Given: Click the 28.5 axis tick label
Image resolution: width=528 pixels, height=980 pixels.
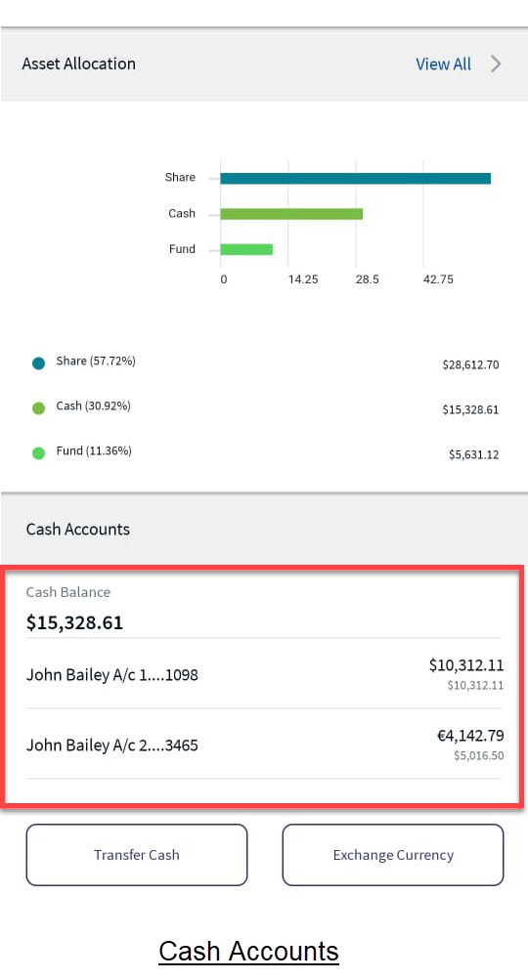Looking at the screenshot, I should [x=368, y=279].
